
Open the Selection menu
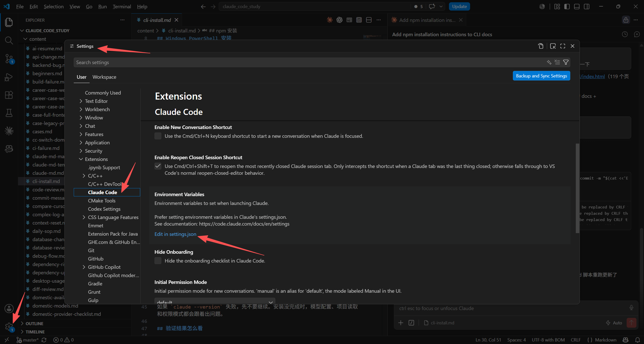point(54,7)
